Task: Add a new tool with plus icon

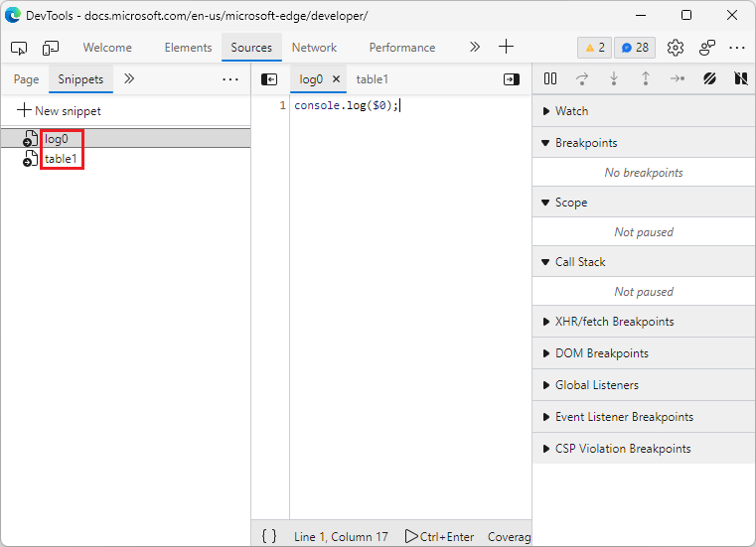Action: [506, 47]
